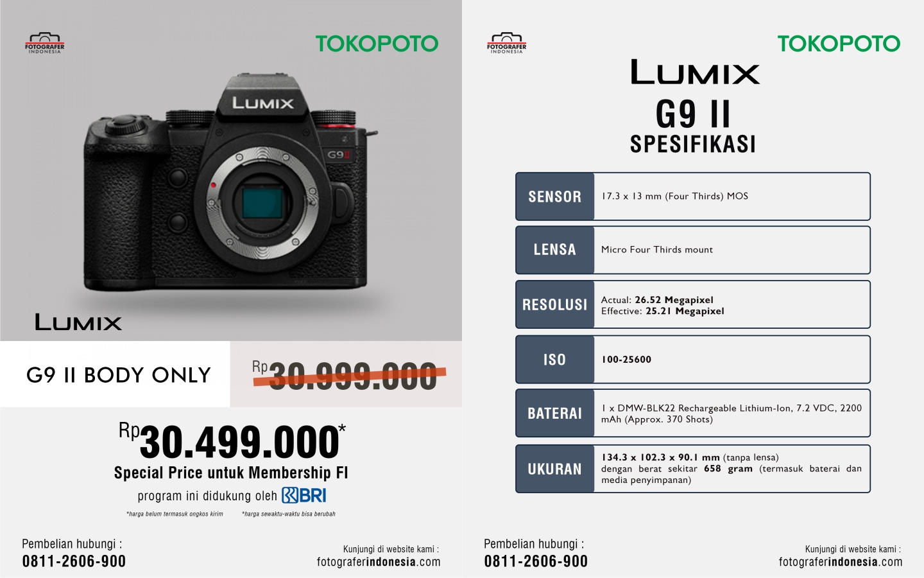Click the green TOKOPOTO logo on left panel
Viewport: 924px width, 578px height.
click(x=377, y=44)
